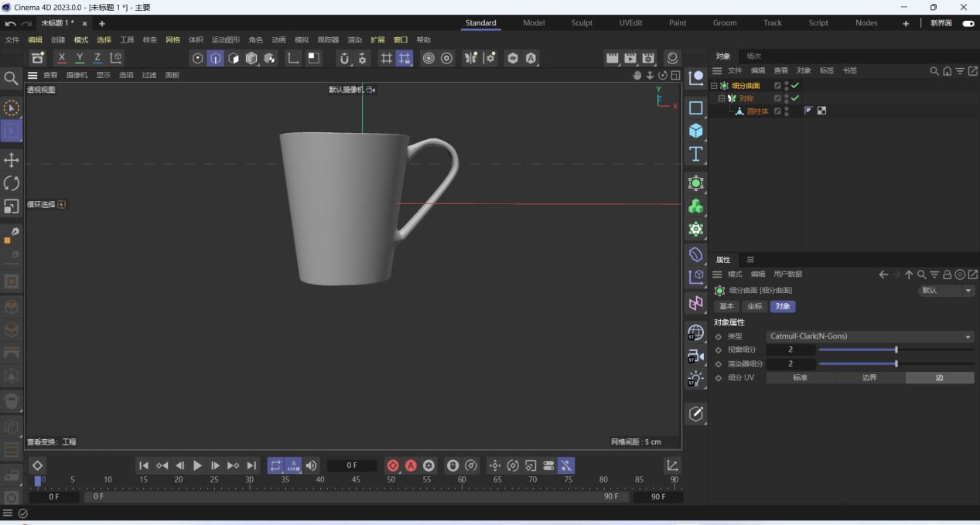Screen dimensions: 980x525
Task: Open the 网格 menu
Action: (x=172, y=40)
